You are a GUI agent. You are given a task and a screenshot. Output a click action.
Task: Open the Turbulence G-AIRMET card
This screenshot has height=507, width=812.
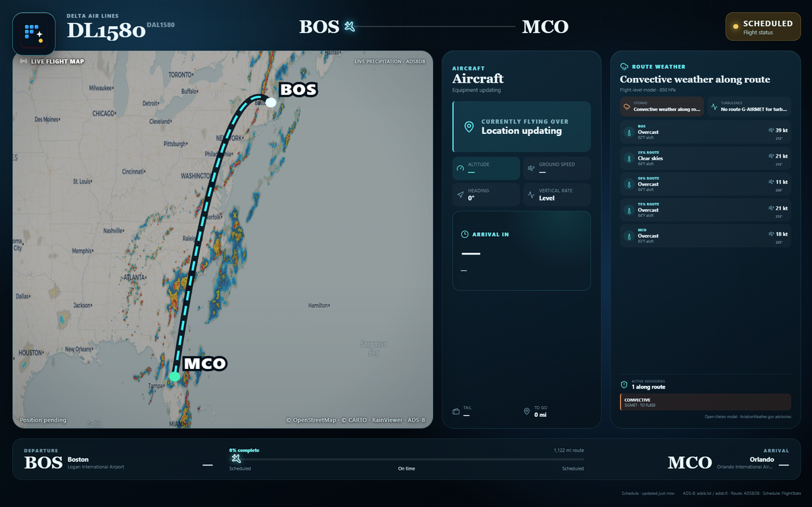(x=749, y=107)
